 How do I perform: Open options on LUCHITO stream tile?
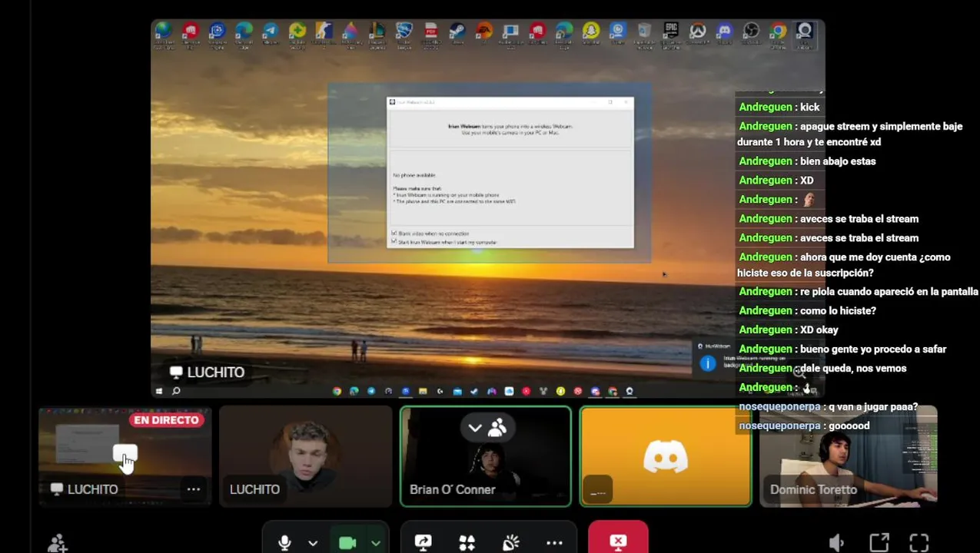[x=194, y=489]
